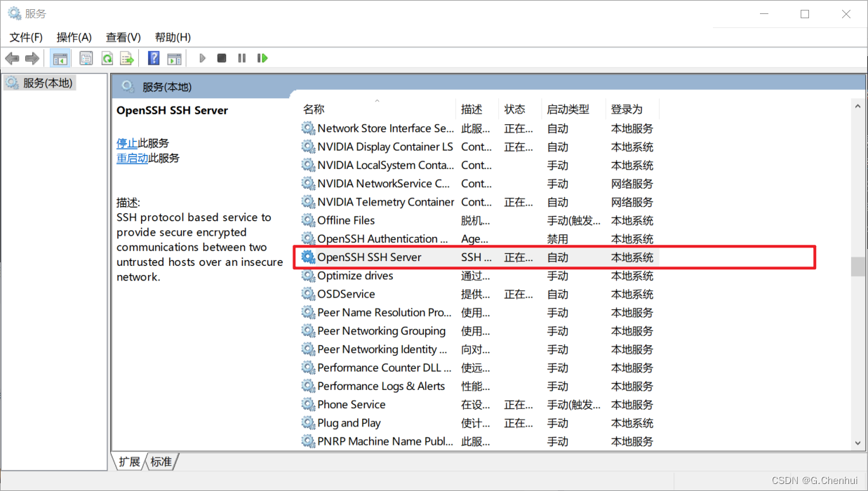Click the Services window title bar icon
868x491 pixels.
coord(14,13)
